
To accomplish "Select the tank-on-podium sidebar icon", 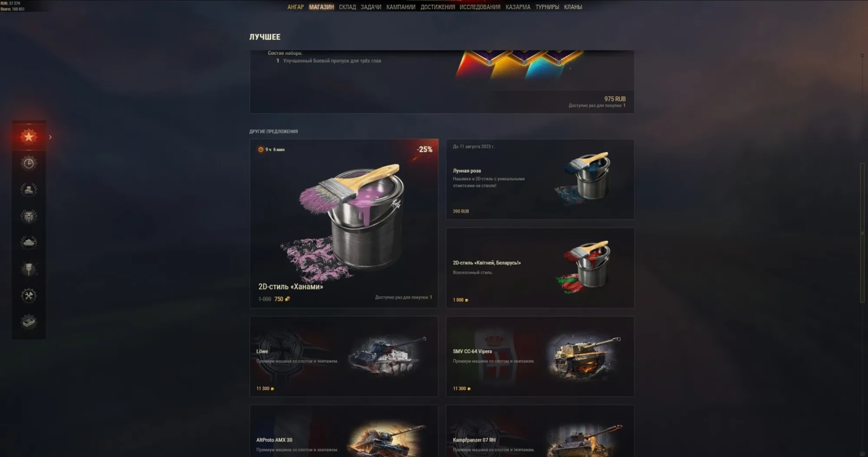I will (x=28, y=190).
